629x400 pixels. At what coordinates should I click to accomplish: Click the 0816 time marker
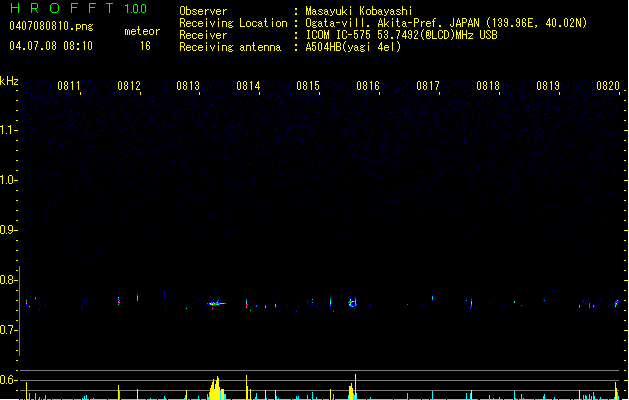click(x=368, y=85)
